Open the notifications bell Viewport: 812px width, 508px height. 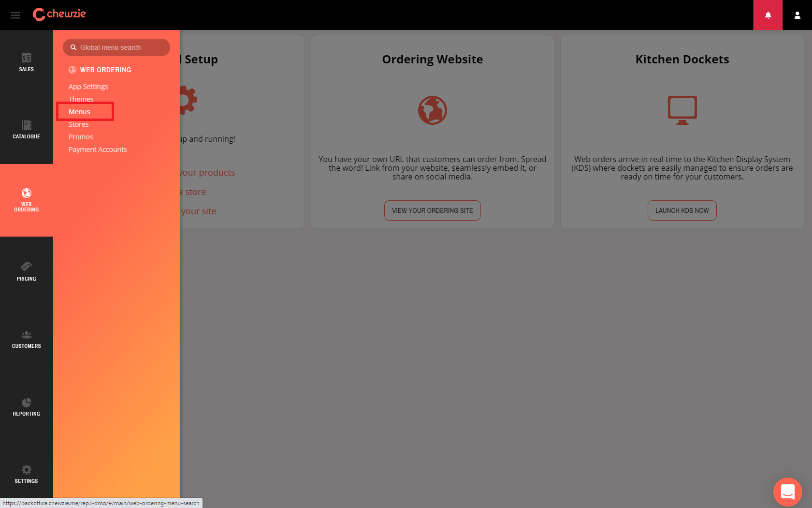(768, 15)
